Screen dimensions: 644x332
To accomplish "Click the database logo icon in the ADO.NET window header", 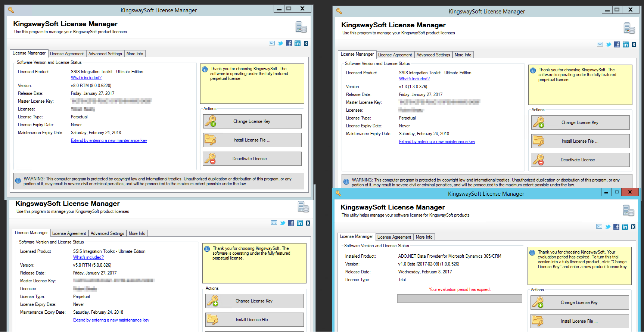I will pos(629,211).
